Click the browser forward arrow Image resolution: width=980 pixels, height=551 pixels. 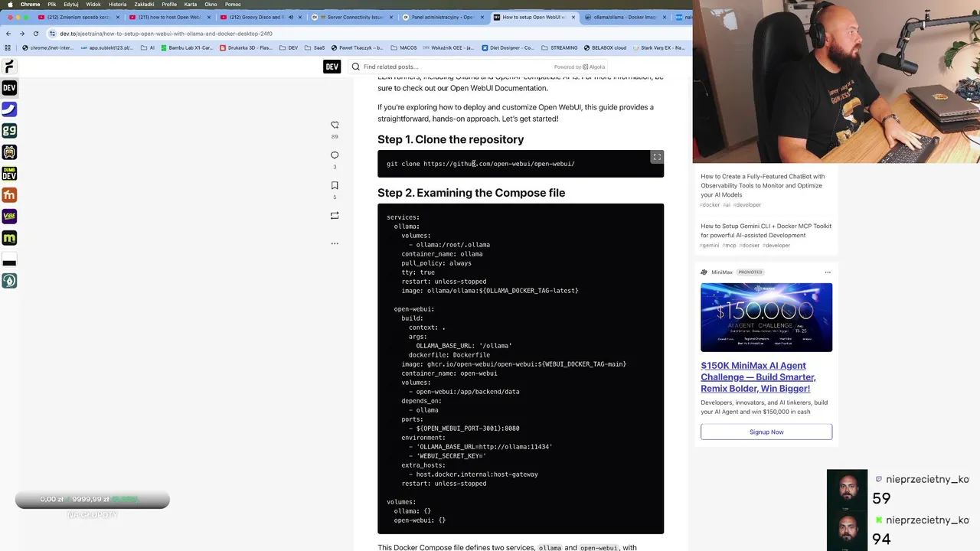(x=22, y=34)
